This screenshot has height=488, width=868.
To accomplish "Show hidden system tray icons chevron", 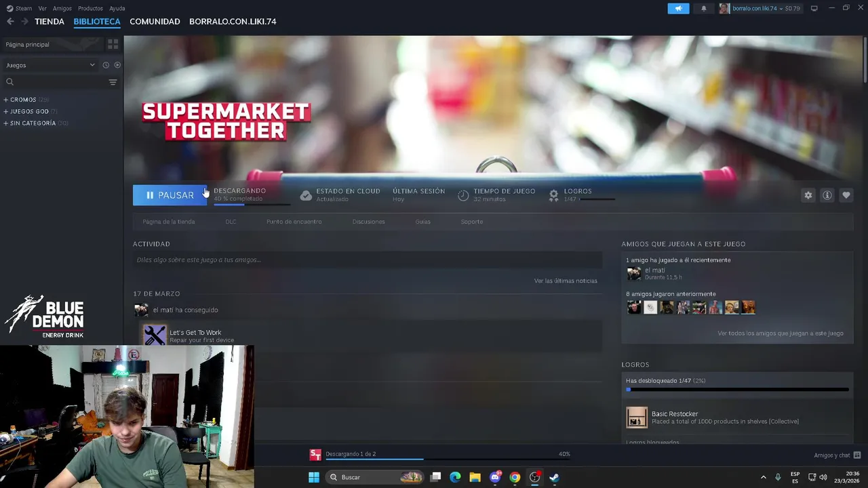I will pyautogui.click(x=763, y=477).
